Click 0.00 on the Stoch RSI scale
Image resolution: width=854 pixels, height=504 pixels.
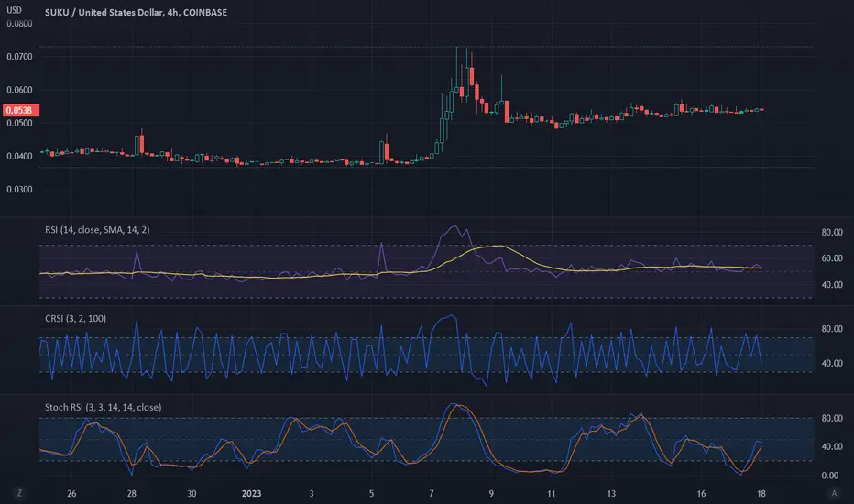point(830,475)
